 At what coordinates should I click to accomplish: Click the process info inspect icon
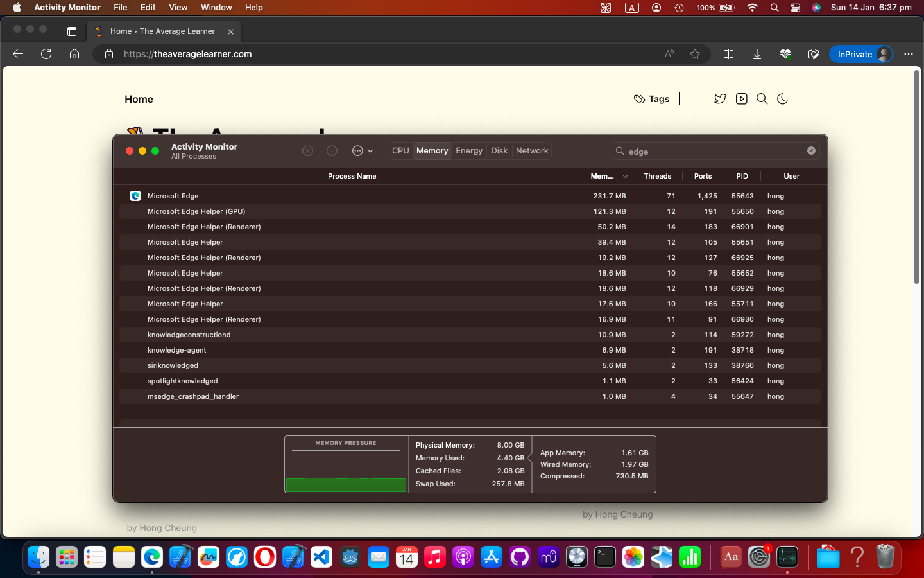coord(332,151)
